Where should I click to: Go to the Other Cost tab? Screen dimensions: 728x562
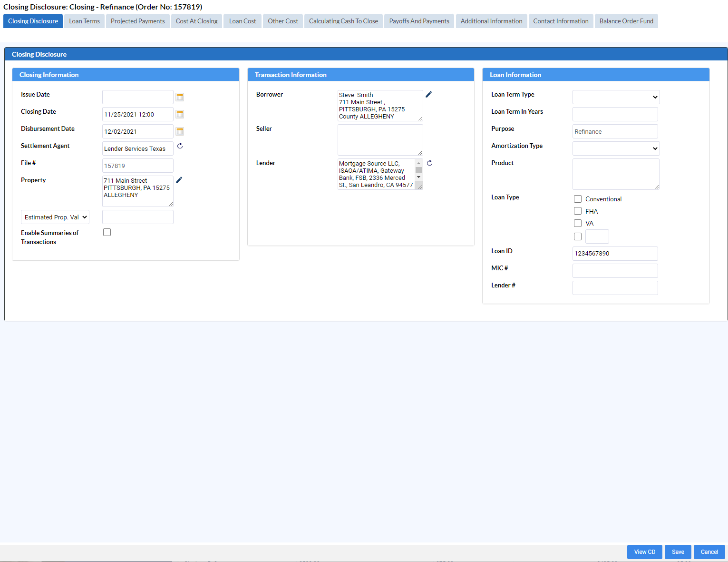[283, 21]
